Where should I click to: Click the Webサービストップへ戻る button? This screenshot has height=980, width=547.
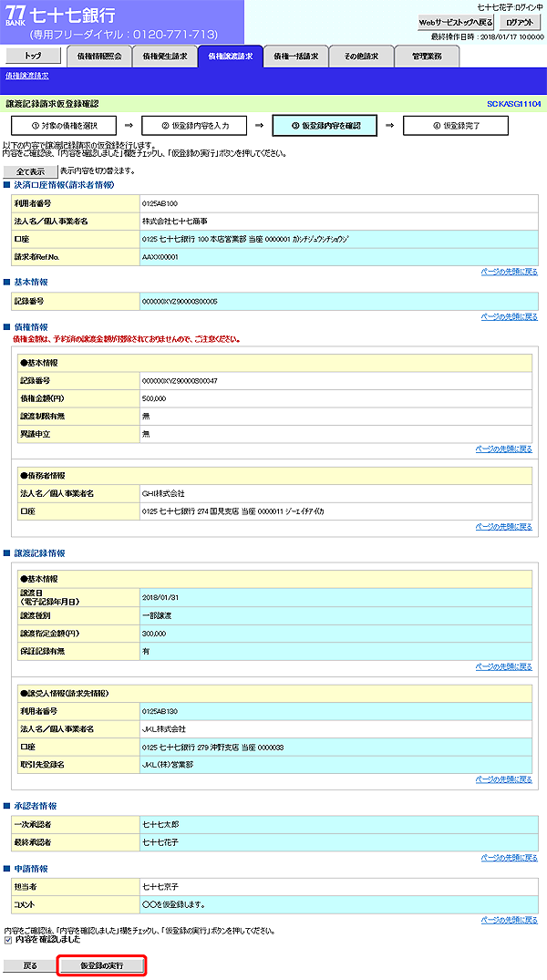tap(457, 23)
